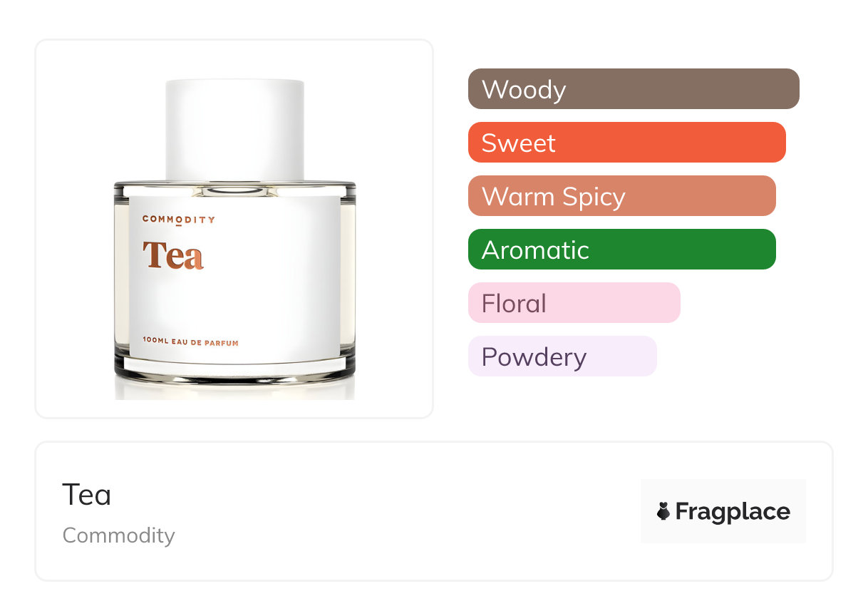Screen dimensions: 868x616
Task: Click the pink Floral accord bar
Action: [574, 303]
